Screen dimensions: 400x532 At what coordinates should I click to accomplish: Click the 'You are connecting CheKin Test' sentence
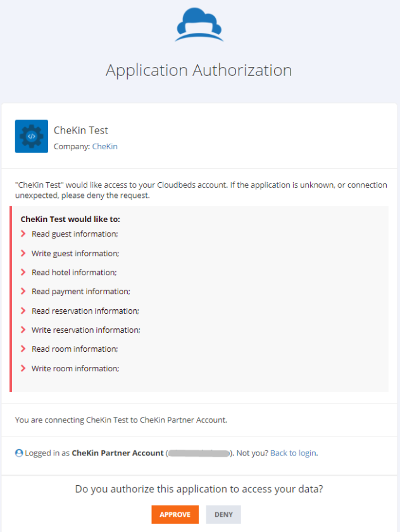click(x=122, y=420)
